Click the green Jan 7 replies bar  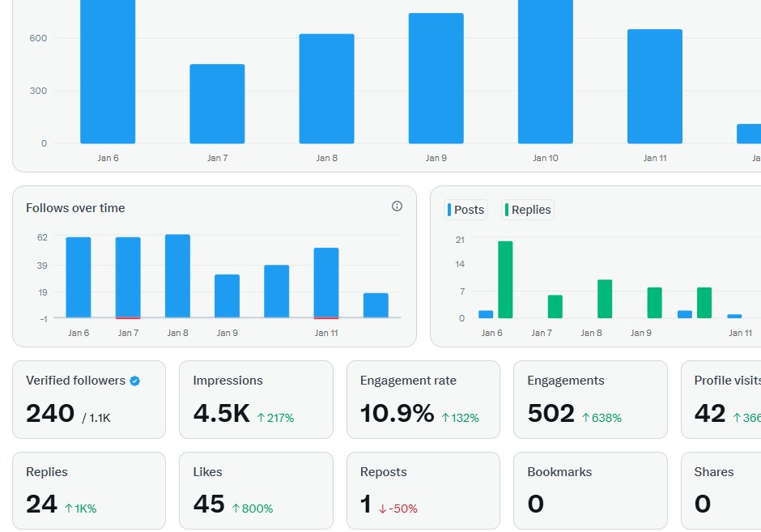pyautogui.click(x=555, y=307)
